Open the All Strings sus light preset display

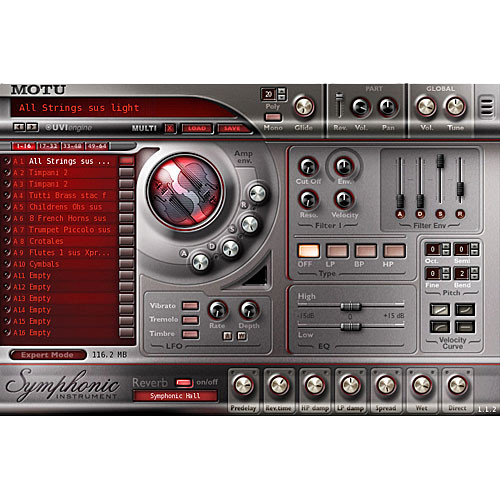[x=123, y=108]
